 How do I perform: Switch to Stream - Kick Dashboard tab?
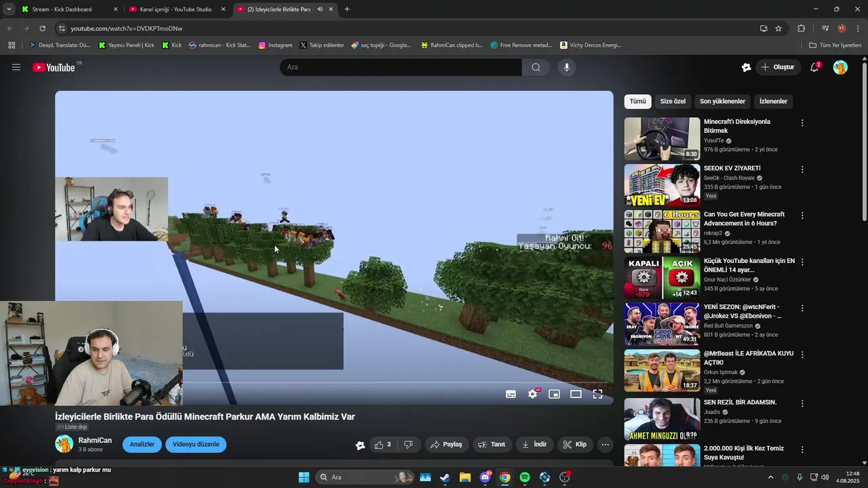(68, 9)
